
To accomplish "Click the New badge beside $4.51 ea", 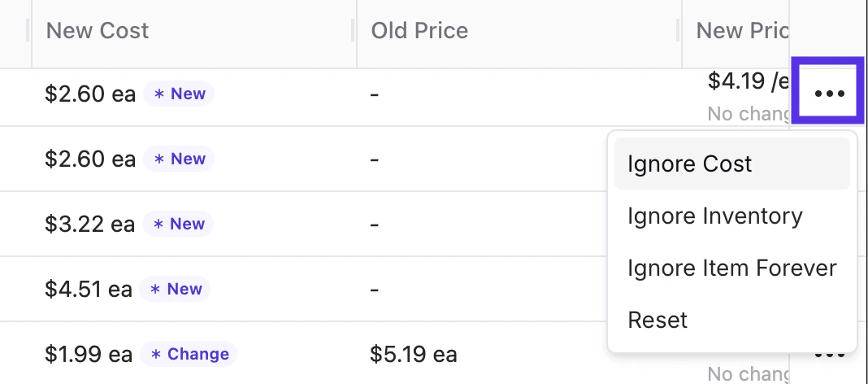I will tap(175, 289).
